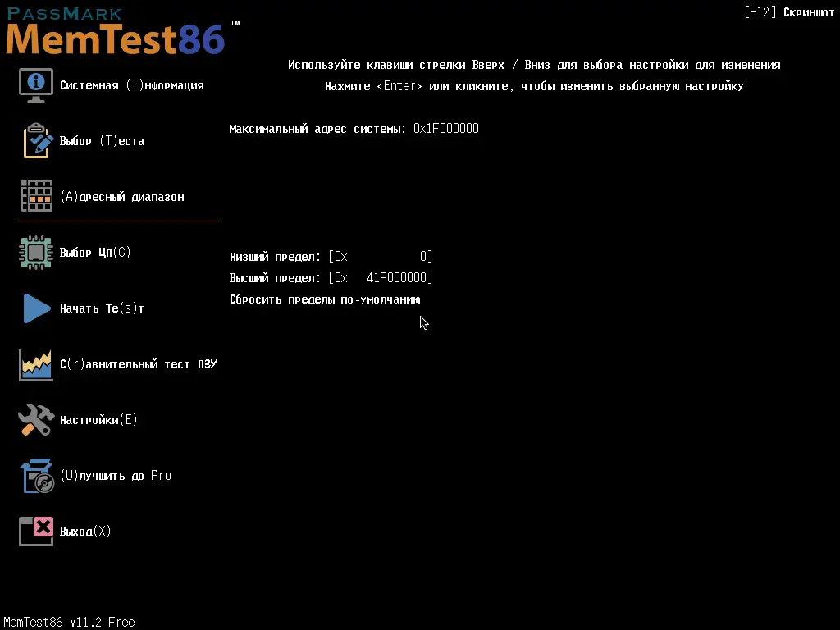Select 'Начать Te(s)т' to begin test
This screenshot has width=840, height=630.
pos(102,308)
